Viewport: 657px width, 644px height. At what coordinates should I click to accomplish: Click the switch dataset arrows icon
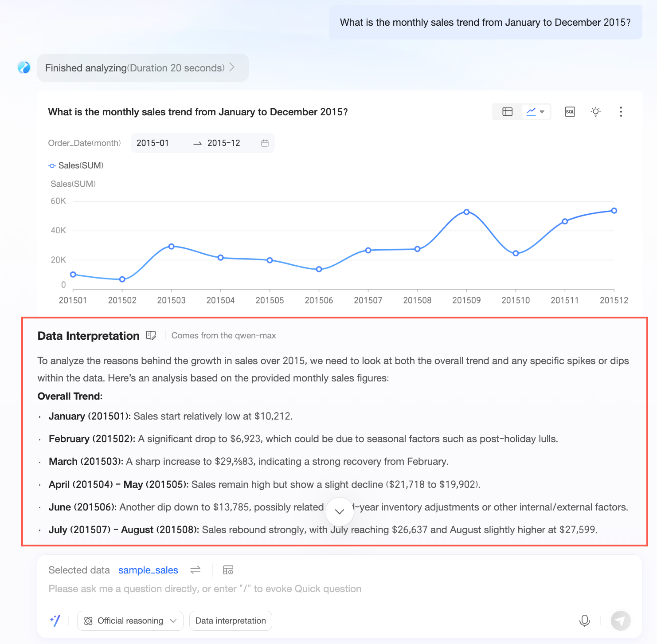(196, 570)
